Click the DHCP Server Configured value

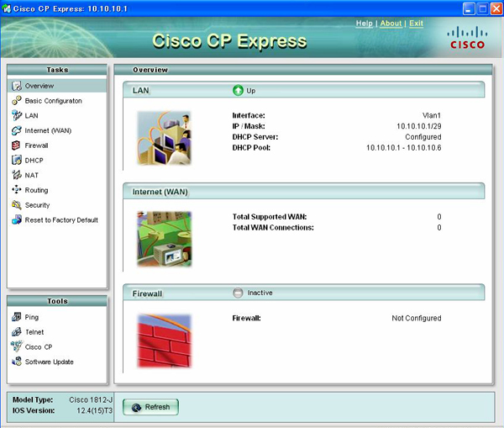click(x=423, y=137)
